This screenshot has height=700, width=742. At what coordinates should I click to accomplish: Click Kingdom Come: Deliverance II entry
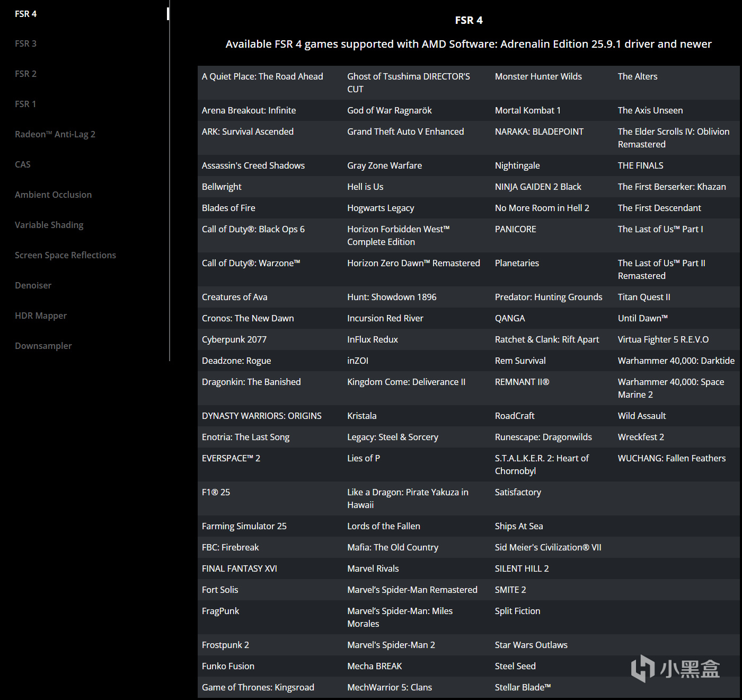(x=406, y=382)
